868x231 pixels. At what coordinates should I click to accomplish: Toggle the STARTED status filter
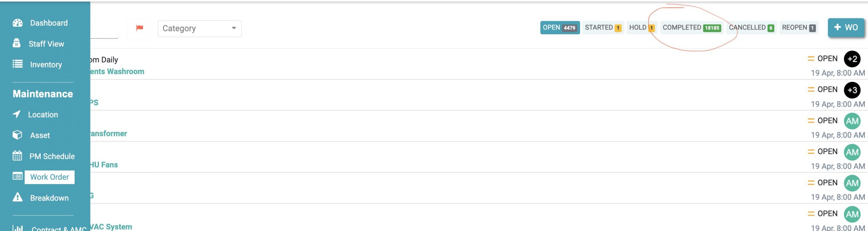[603, 28]
